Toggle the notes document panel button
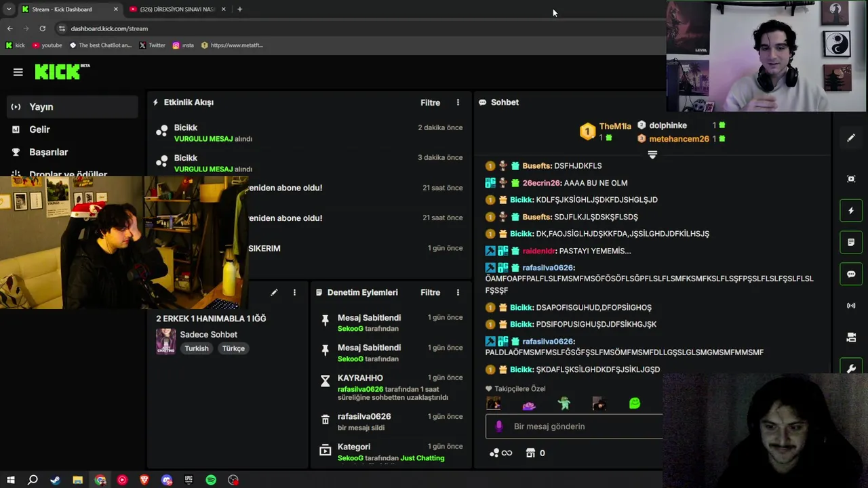 tap(851, 242)
